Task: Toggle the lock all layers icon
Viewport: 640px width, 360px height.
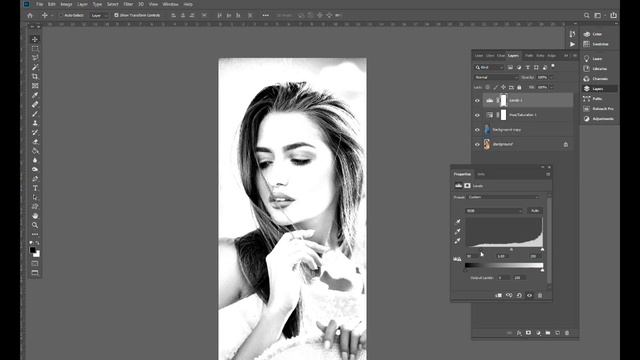Action: (519, 87)
